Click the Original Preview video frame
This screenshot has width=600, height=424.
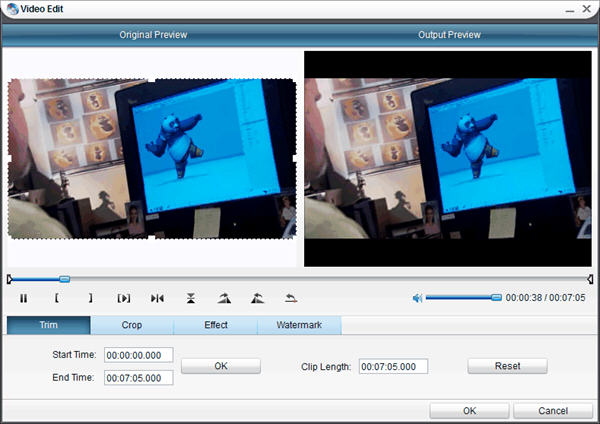tap(152, 159)
